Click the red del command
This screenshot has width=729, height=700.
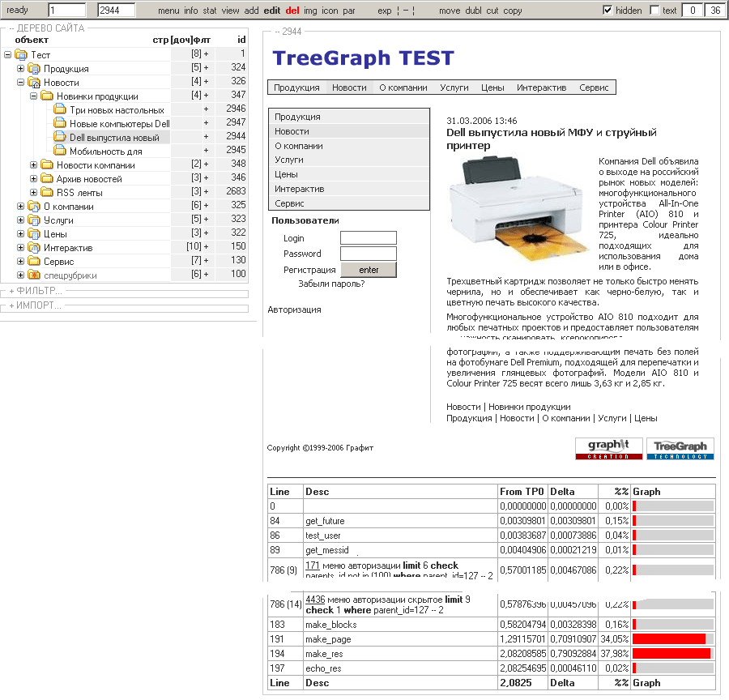292,11
